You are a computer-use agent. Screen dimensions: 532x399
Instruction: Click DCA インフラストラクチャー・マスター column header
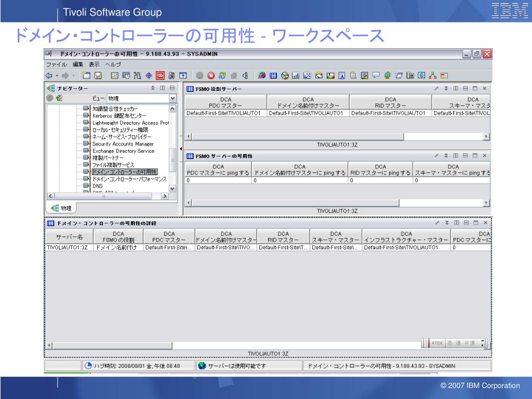click(x=406, y=237)
